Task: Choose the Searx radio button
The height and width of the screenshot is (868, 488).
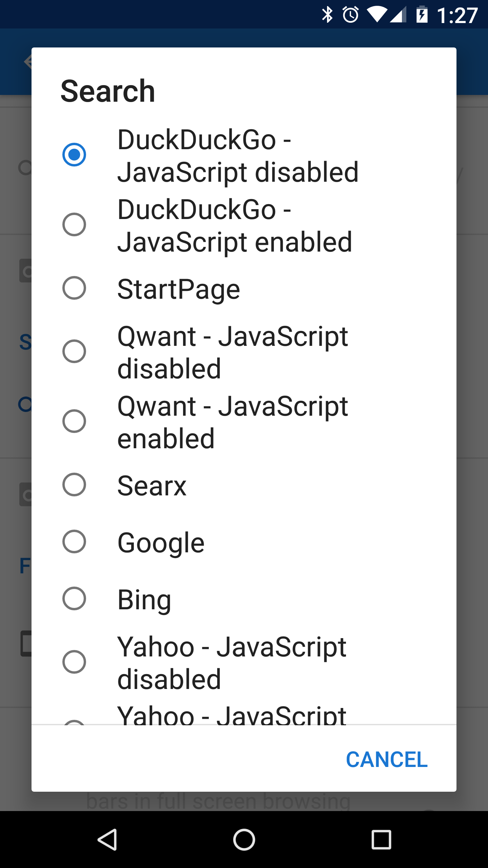Action: click(74, 485)
